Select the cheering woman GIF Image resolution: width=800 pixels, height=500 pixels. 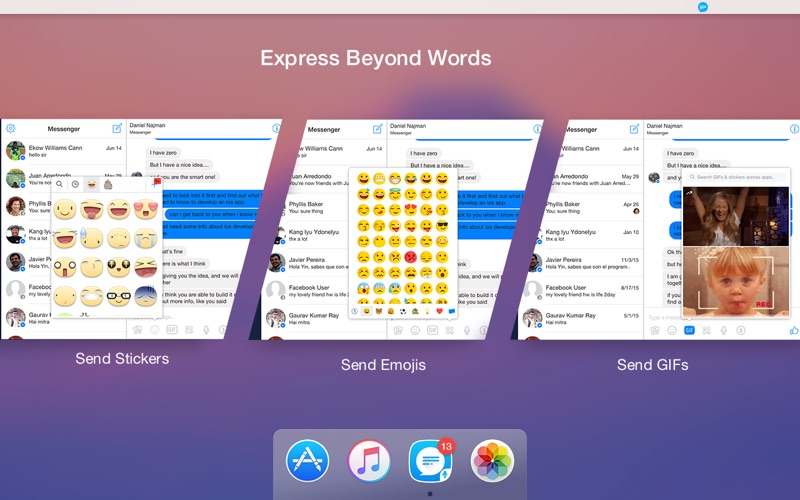tap(736, 216)
